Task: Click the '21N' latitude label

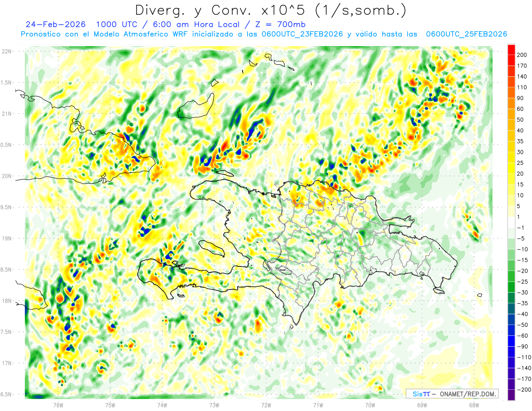Action: (7, 114)
